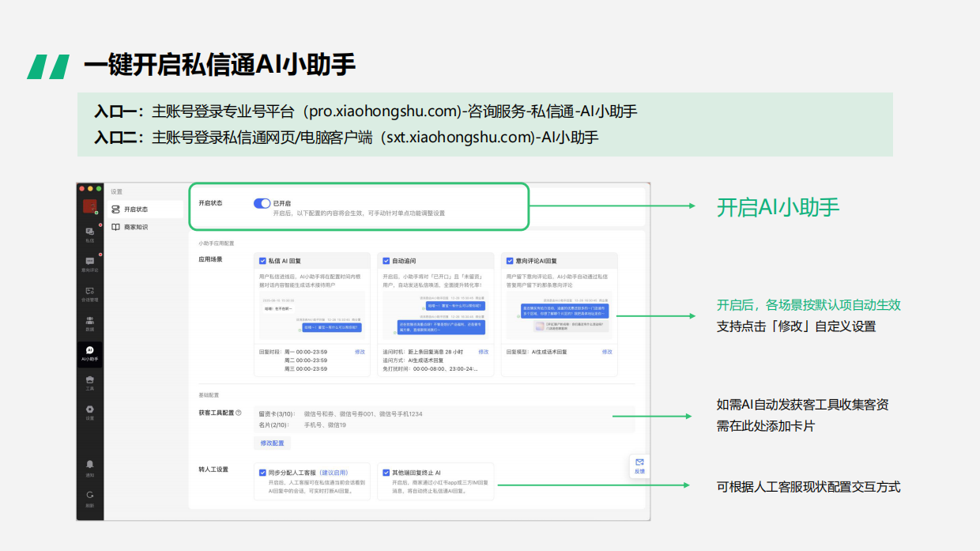The image size is (980, 551).
Task: Click the macOS green maximize window dot
Action: pyautogui.click(x=100, y=189)
